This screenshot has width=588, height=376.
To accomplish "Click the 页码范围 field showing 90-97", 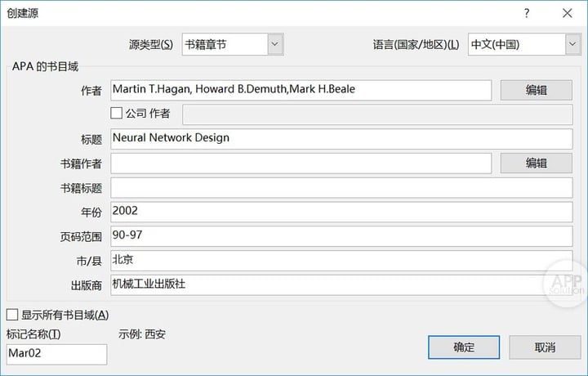I will [x=341, y=236].
